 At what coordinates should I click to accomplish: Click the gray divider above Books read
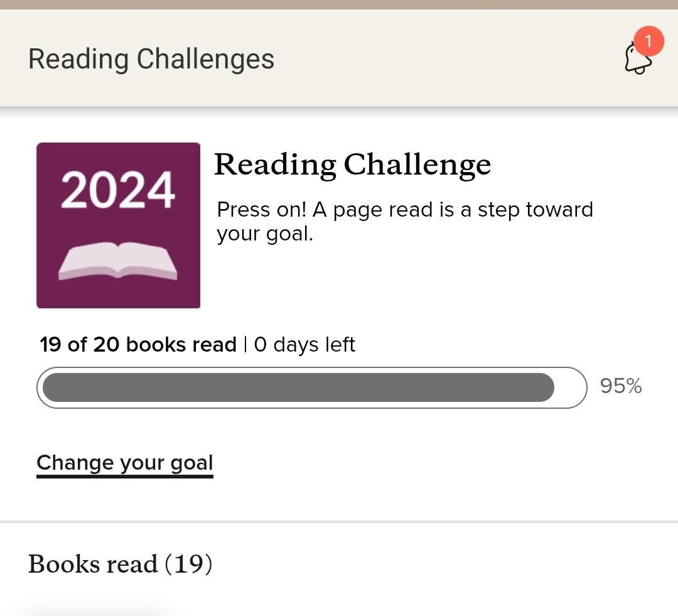(339, 522)
